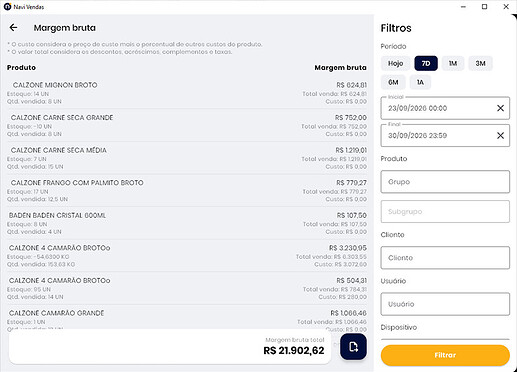Click the R$ 1.219,01 margin value
Screen dimensions: 517x372
click(351, 150)
